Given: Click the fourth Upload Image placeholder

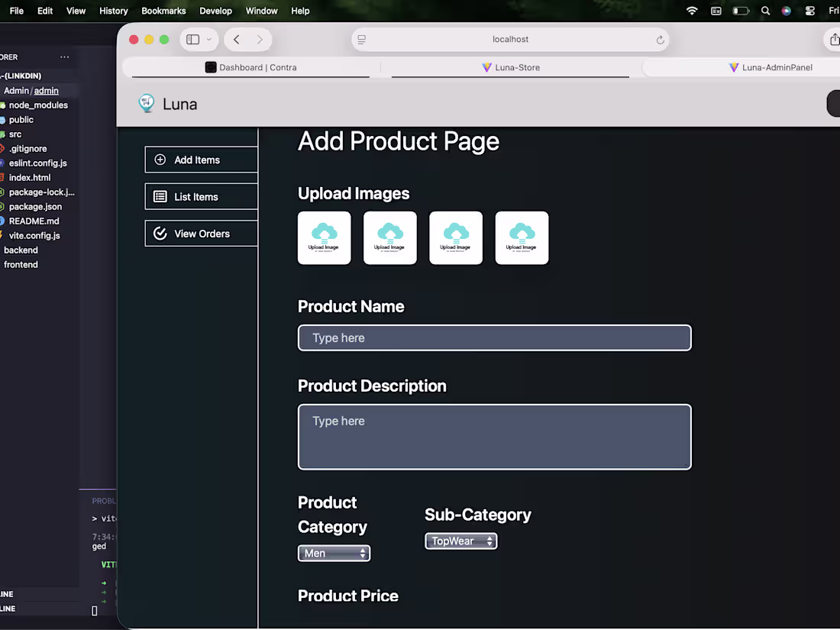Looking at the screenshot, I should coord(521,237).
